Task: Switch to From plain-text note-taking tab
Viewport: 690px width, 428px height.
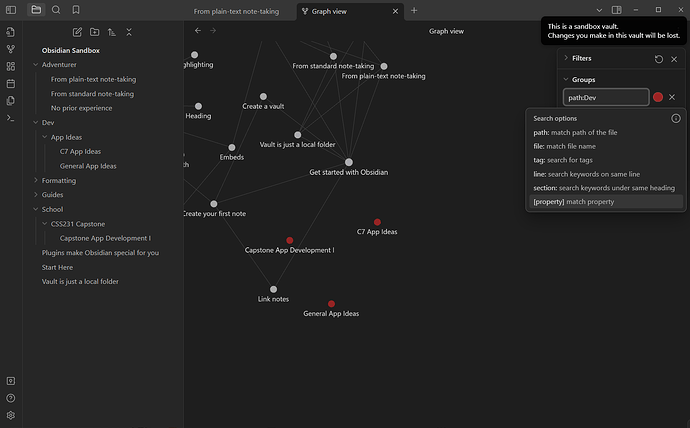Action: point(238,10)
